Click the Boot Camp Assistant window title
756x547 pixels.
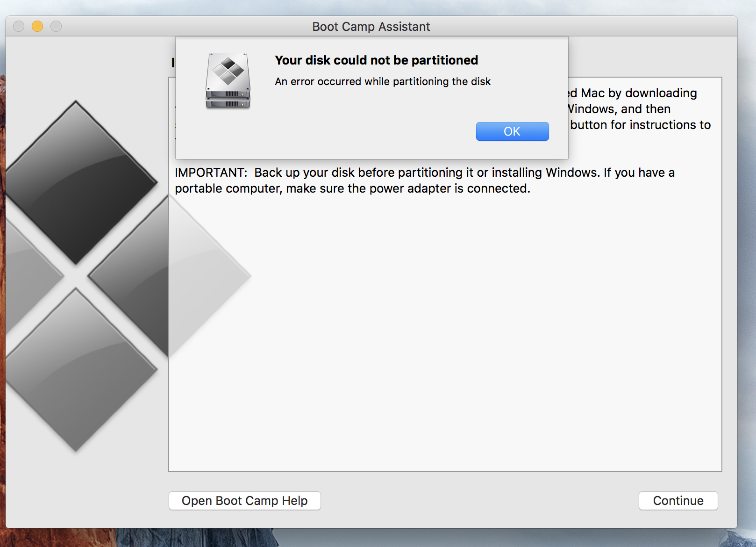point(371,27)
